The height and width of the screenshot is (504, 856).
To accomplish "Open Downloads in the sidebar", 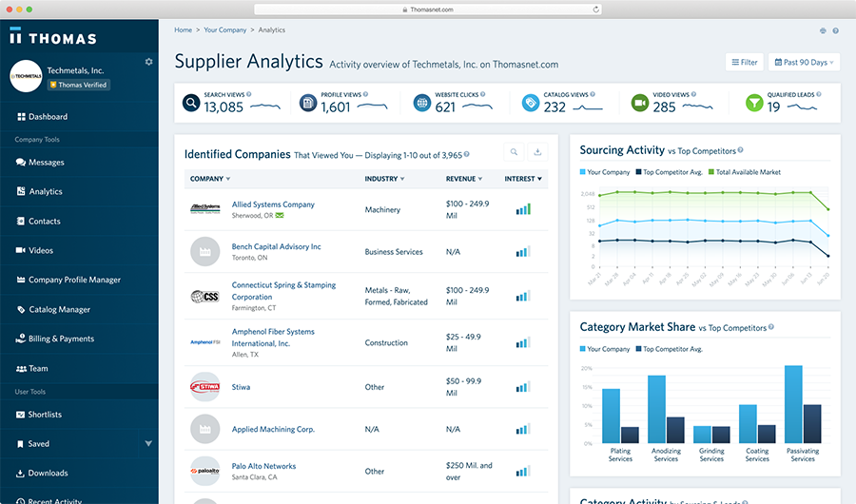I will [79, 473].
